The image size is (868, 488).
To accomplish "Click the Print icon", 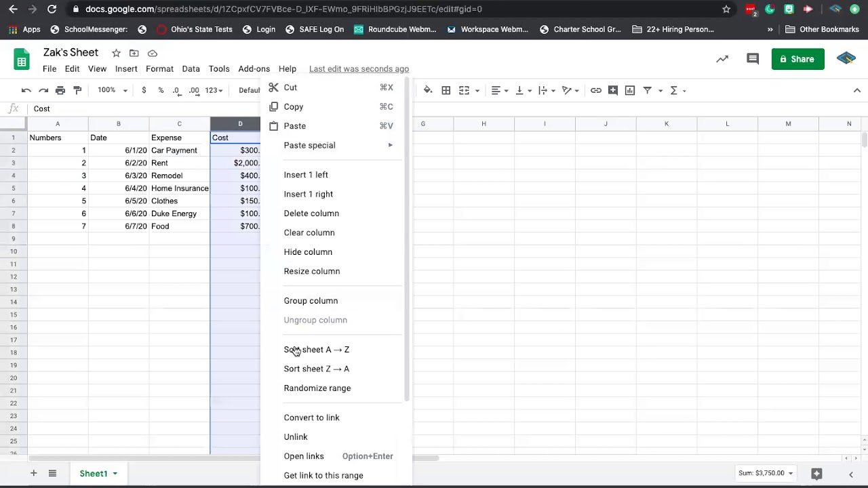I will tap(60, 90).
